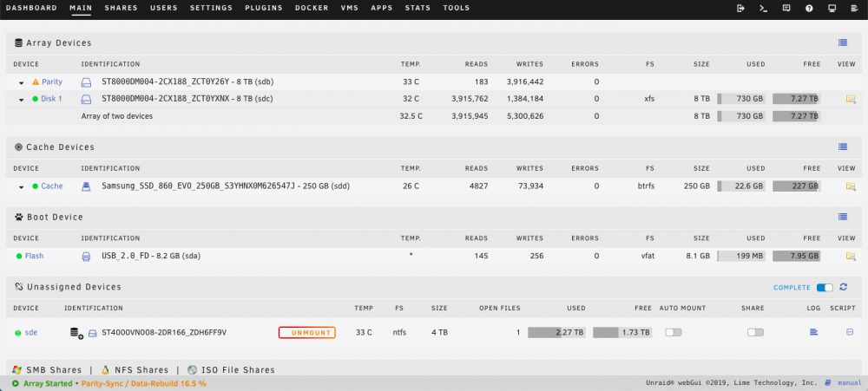Browse Disk 1 with the folder view icon
Image resolution: width=868 pixels, height=391 pixels.
851,99
